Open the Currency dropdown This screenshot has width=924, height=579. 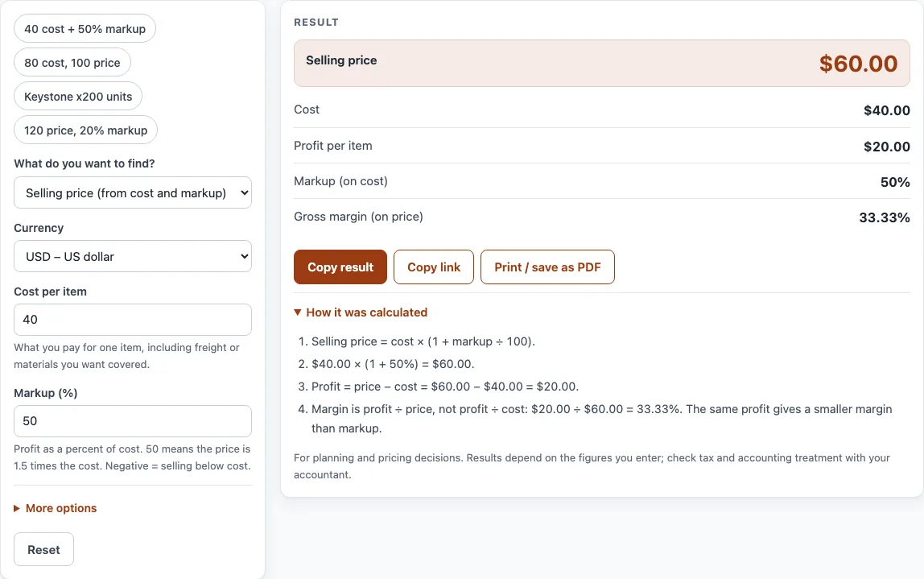pyautogui.click(x=133, y=256)
